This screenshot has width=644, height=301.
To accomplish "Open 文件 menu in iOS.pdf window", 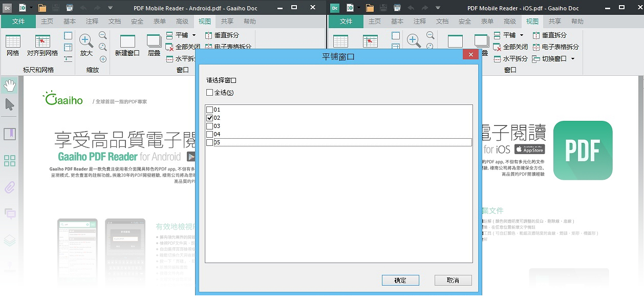I will pos(346,21).
